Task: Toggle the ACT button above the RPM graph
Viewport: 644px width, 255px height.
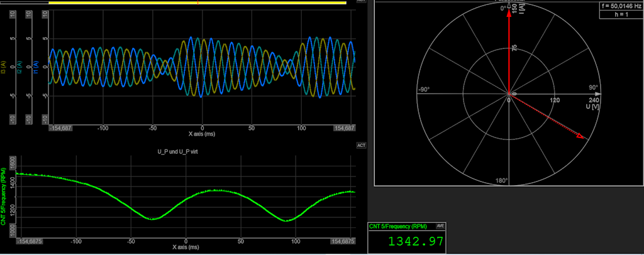Action: tap(362, 145)
